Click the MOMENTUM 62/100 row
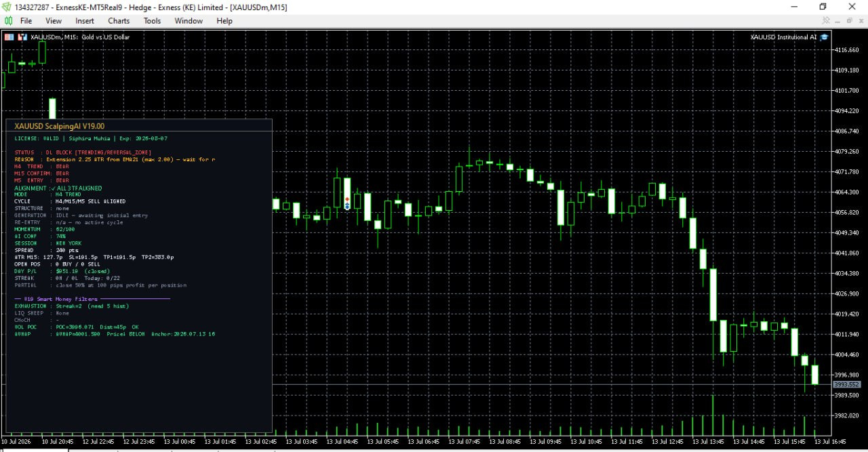This screenshot has width=868, height=452. tap(45, 229)
